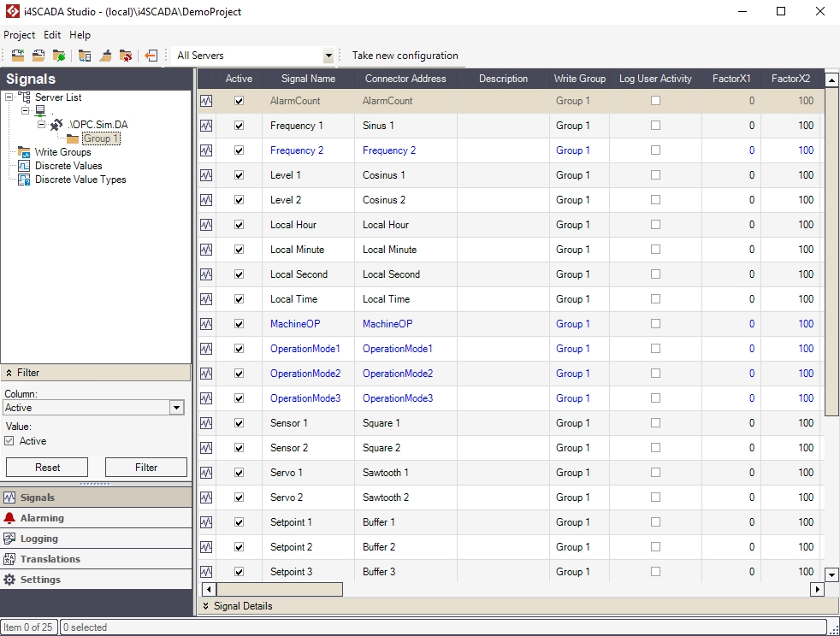This screenshot has height=636, width=840.
Task: Create a new project using the toolbar icon
Action: (x=18, y=55)
